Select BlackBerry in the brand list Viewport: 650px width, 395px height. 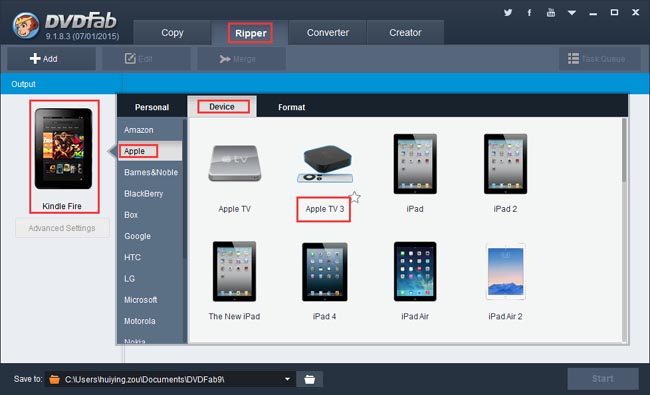click(150, 194)
